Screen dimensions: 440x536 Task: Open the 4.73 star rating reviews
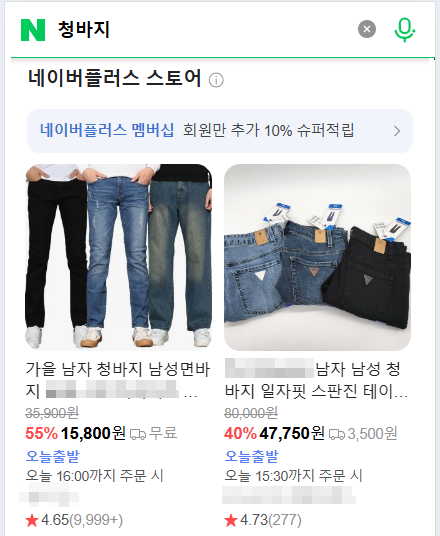click(263, 520)
